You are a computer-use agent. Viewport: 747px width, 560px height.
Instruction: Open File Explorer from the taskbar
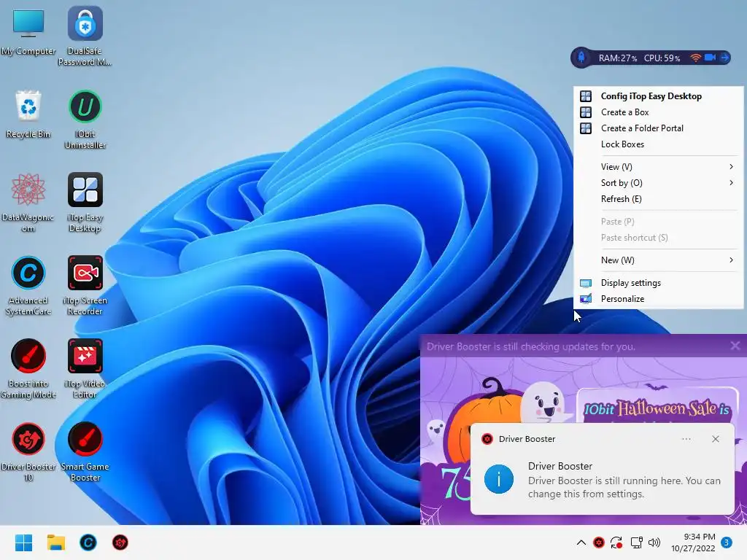55,542
